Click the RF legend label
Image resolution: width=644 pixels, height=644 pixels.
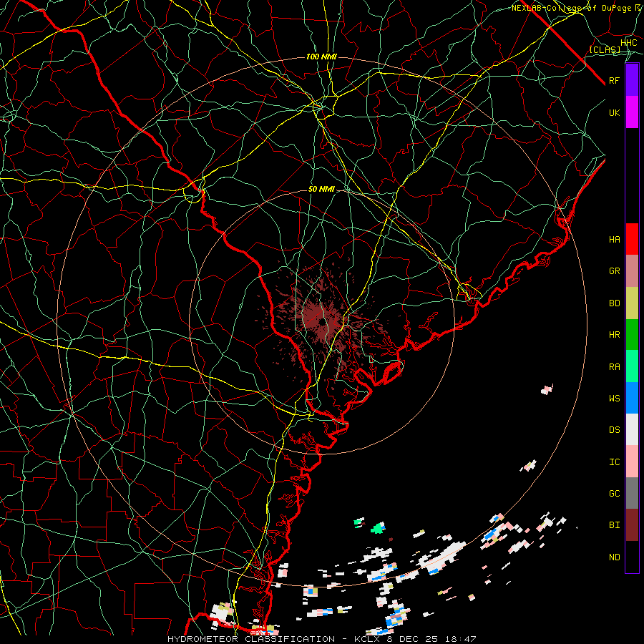(614, 80)
